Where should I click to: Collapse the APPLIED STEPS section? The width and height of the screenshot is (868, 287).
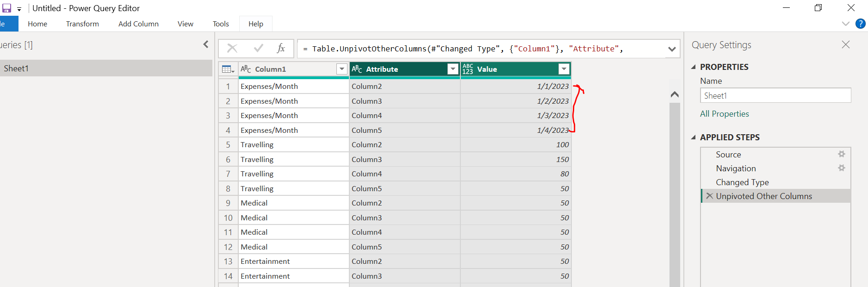[x=693, y=137]
